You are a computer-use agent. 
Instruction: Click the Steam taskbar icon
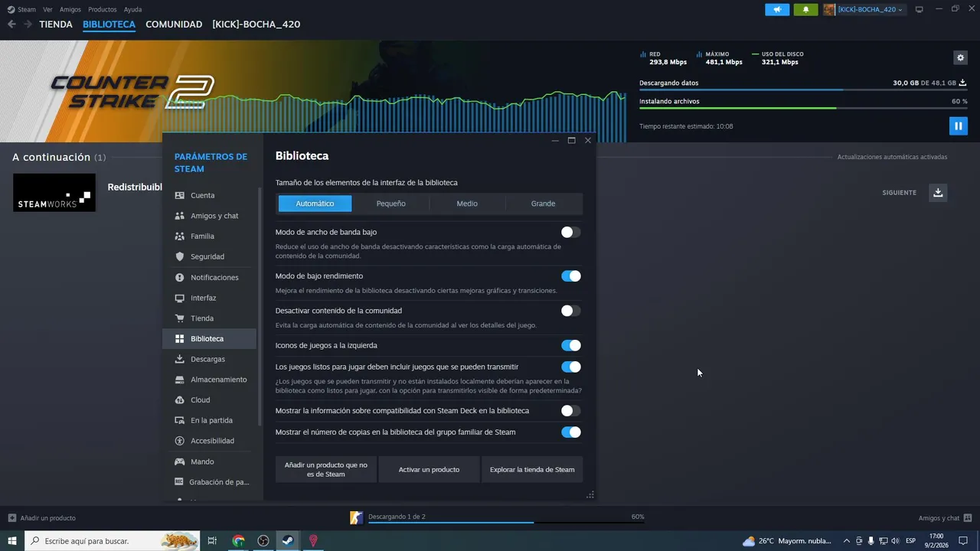pyautogui.click(x=288, y=540)
